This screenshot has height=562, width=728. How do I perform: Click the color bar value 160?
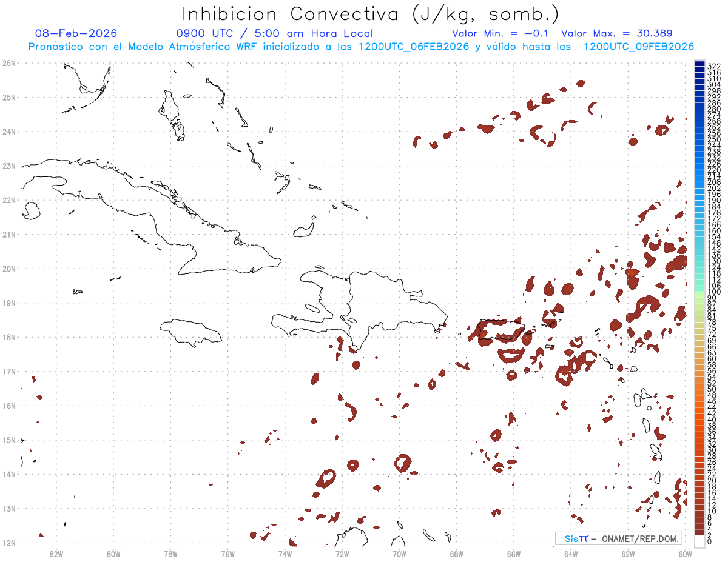tap(713, 231)
